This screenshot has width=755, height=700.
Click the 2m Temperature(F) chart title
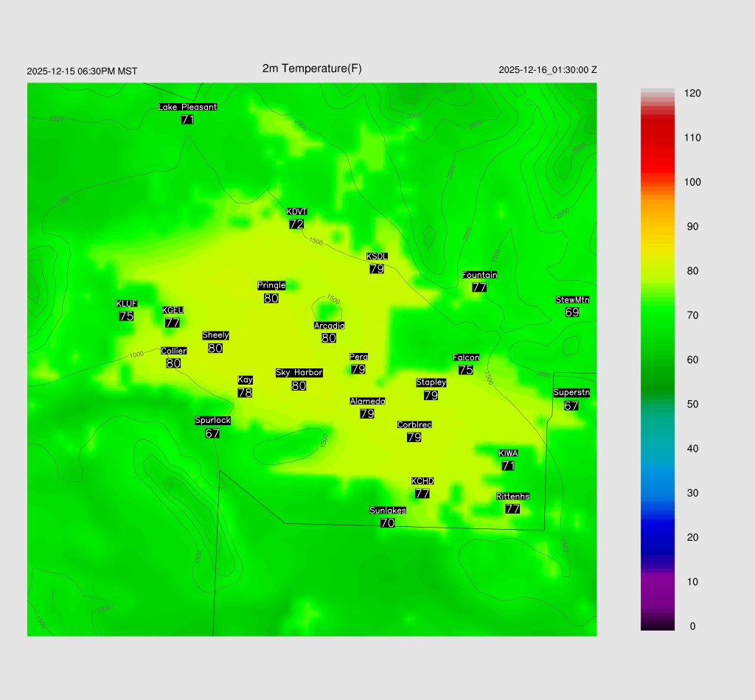[312, 69]
